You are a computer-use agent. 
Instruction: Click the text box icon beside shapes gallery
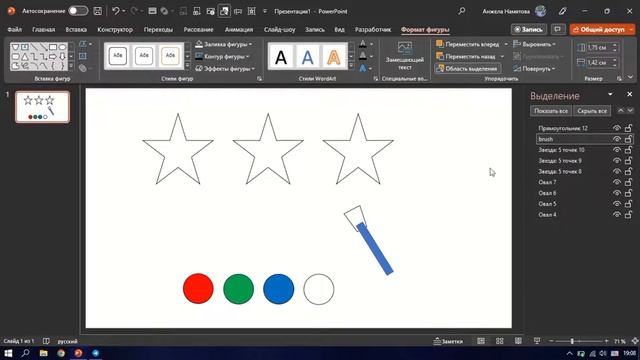pos(83,56)
